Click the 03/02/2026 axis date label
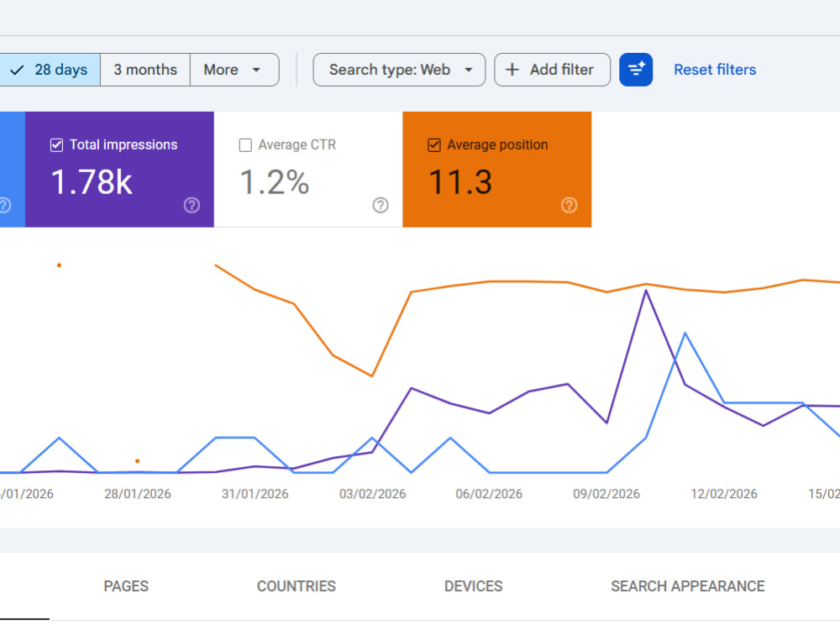This screenshot has height=630, width=840. (372, 494)
